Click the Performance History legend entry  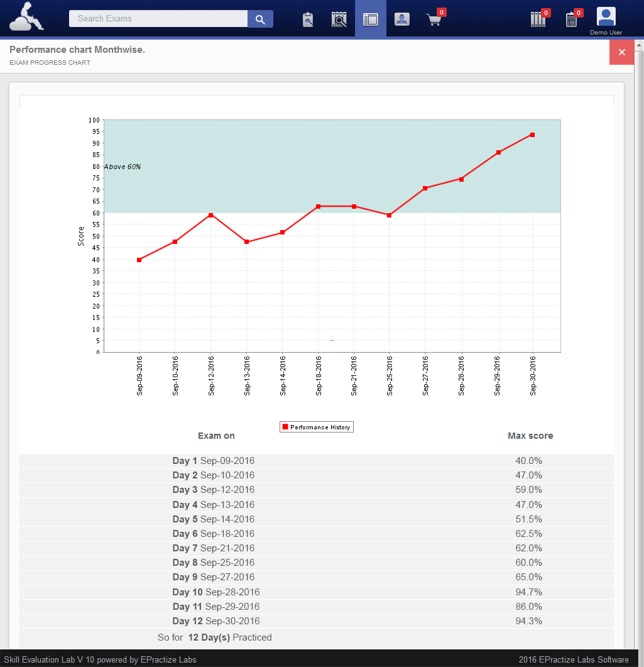317,427
